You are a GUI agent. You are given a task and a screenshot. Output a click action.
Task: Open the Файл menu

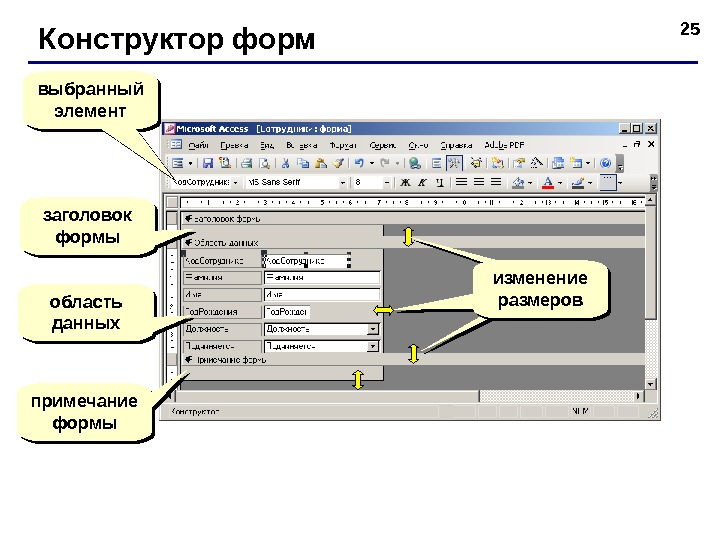tap(198, 145)
